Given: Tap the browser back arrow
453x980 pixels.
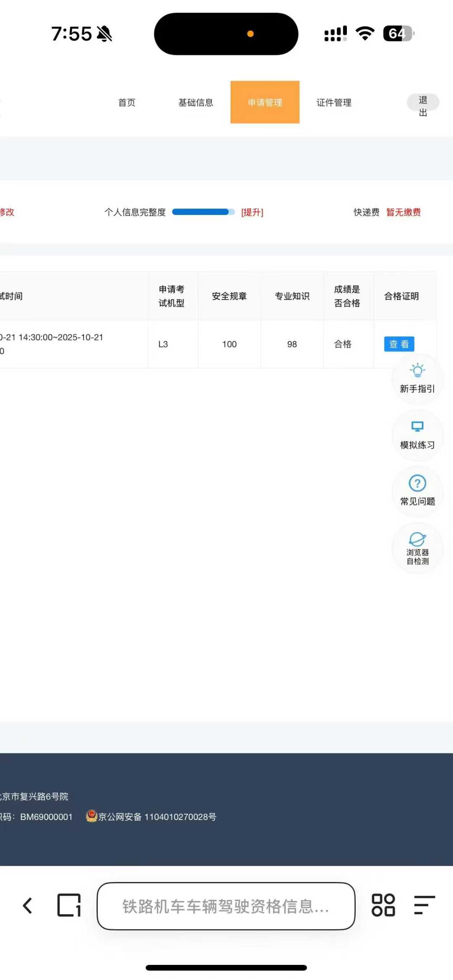Looking at the screenshot, I should (x=28, y=906).
